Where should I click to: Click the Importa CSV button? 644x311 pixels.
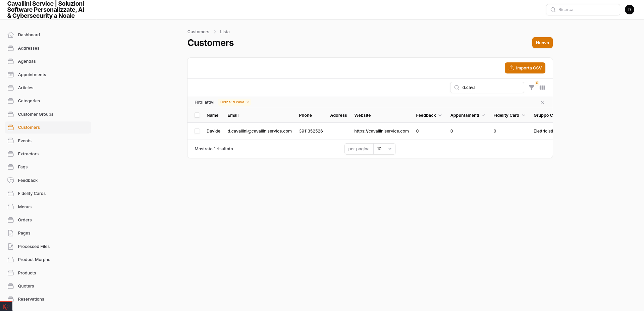point(525,68)
